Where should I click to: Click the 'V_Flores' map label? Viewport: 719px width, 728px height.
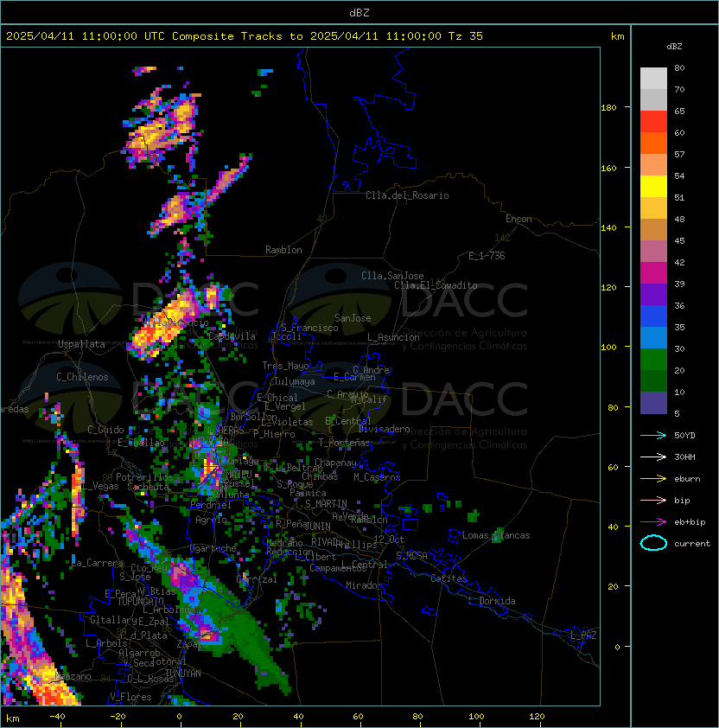pyautogui.click(x=130, y=698)
